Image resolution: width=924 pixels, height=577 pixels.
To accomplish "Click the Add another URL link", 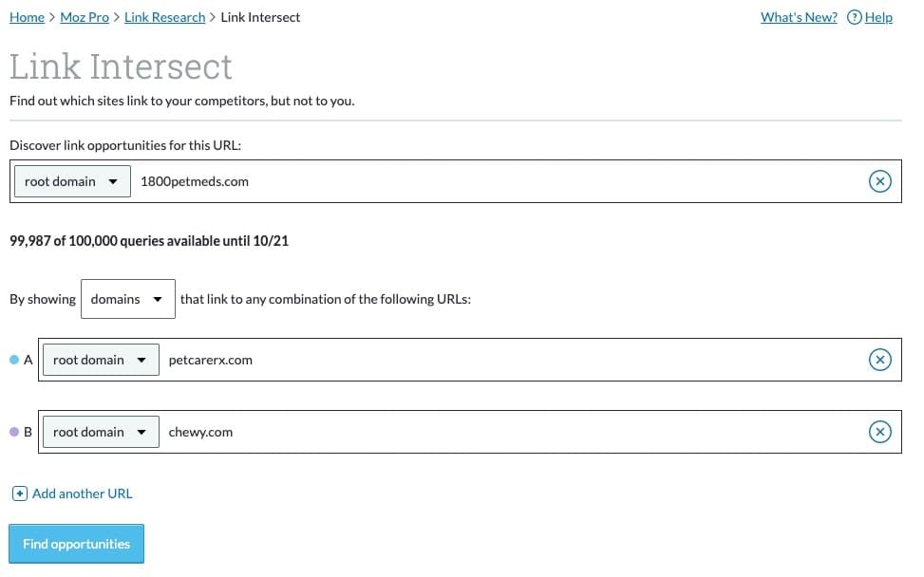I will (82, 493).
